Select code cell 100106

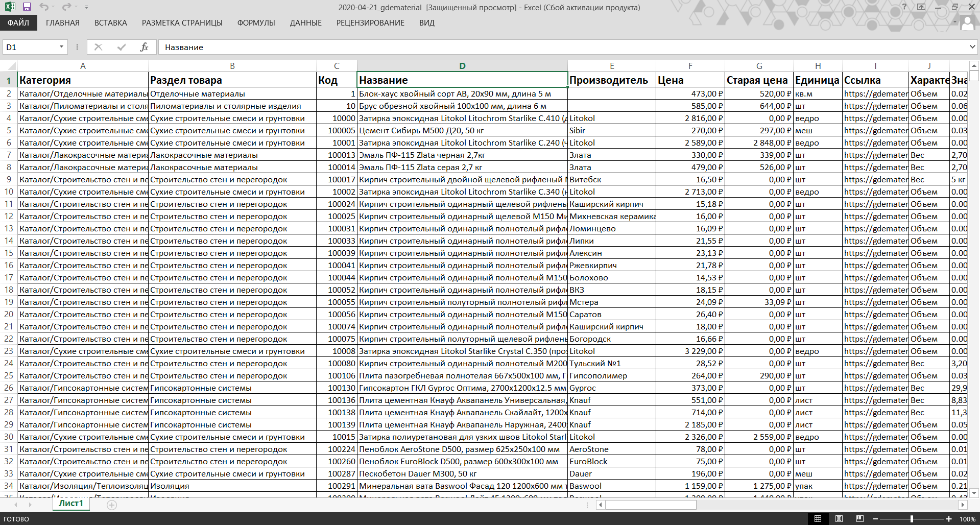click(337, 375)
